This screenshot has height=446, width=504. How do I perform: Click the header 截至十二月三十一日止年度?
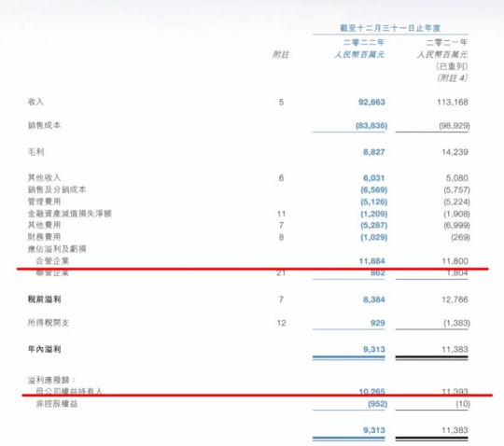[x=390, y=28]
